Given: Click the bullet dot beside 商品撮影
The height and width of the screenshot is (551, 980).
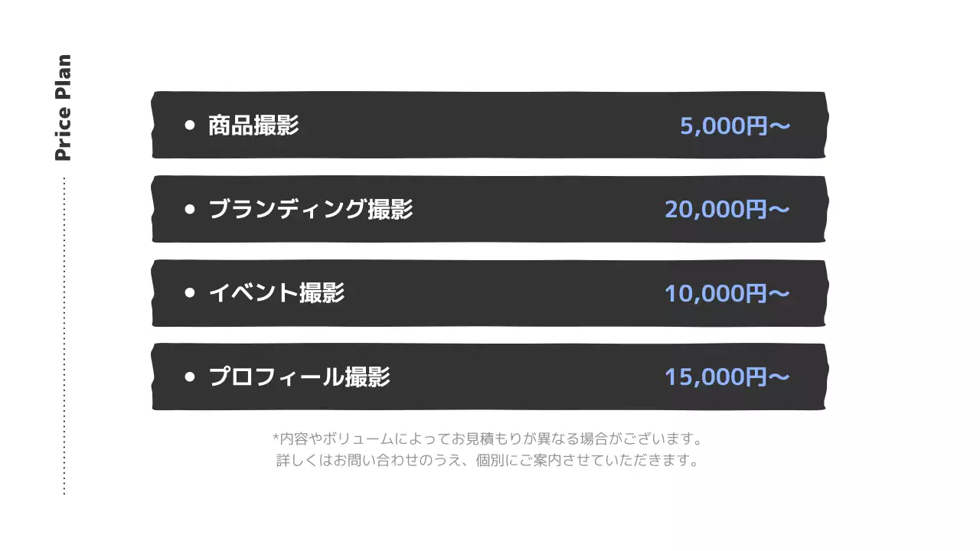Looking at the screenshot, I should tap(190, 126).
